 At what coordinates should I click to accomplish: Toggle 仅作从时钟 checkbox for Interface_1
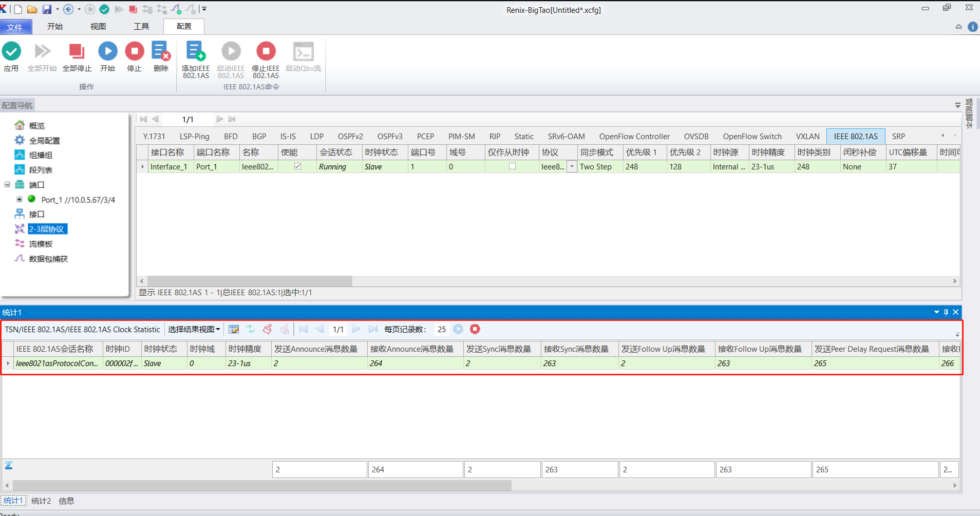(512, 166)
